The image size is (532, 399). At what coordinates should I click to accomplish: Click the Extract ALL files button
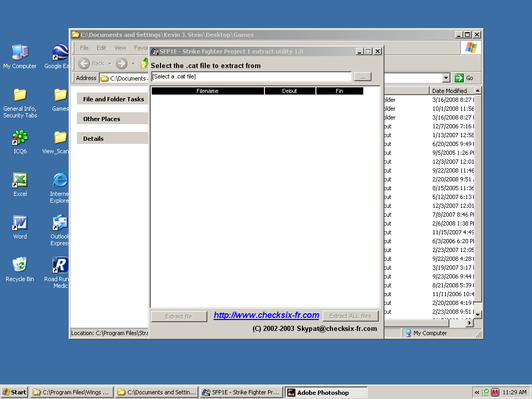click(x=351, y=316)
